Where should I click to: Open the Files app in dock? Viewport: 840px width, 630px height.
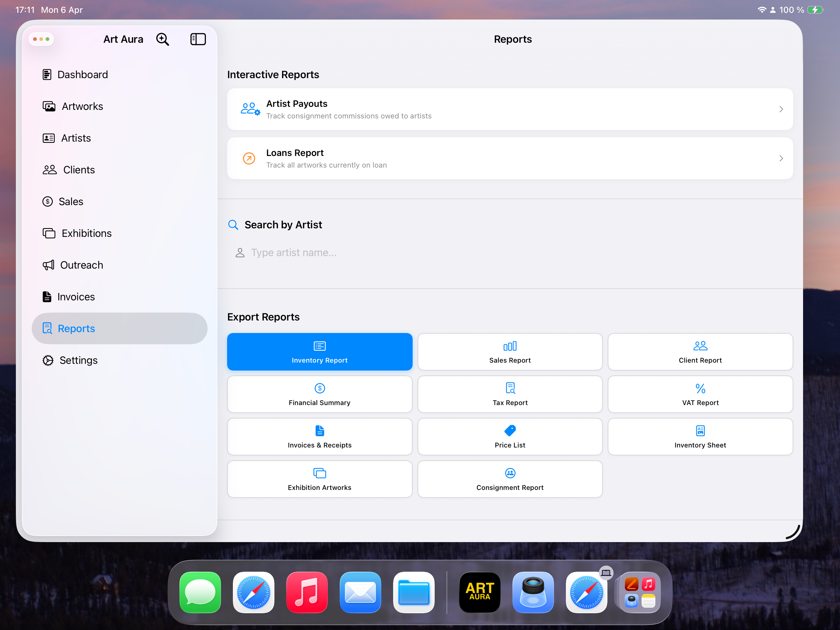414,592
